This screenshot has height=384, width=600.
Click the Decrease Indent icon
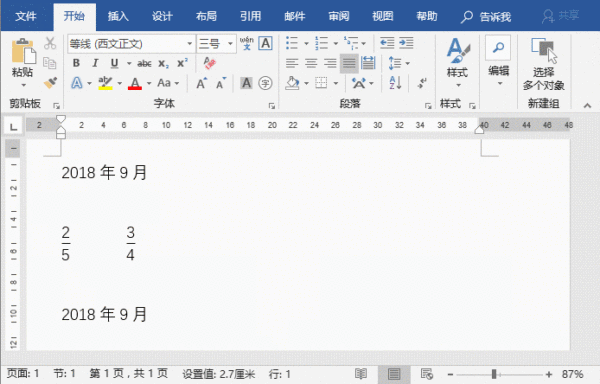click(x=387, y=43)
